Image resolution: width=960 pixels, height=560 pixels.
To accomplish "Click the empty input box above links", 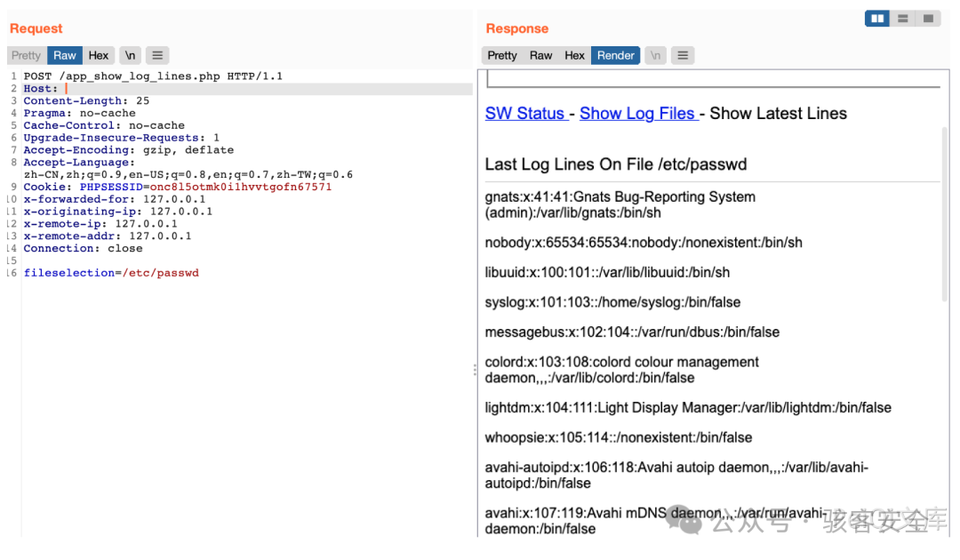I will pyautogui.click(x=713, y=79).
